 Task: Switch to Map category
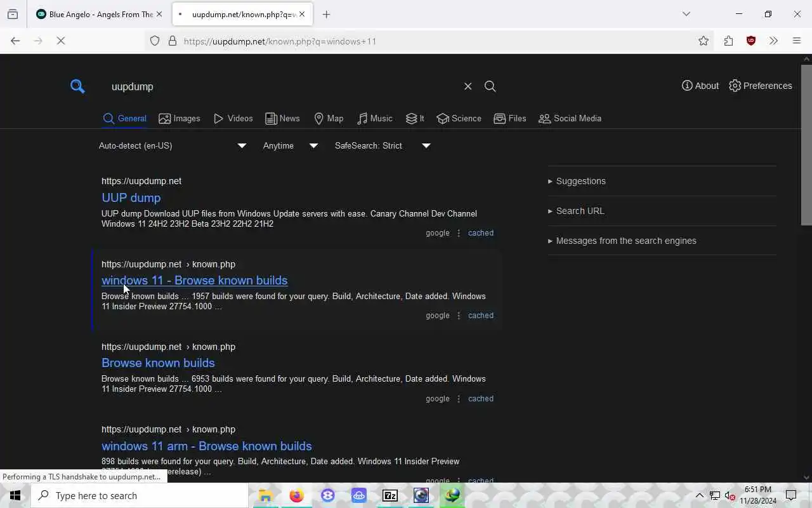(x=329, y=119)
